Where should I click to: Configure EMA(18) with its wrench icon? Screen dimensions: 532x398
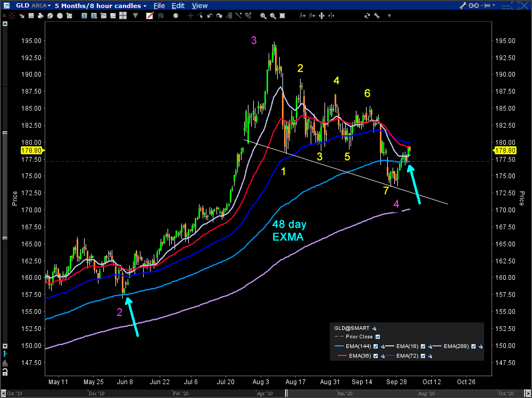(x=430, y=346)
